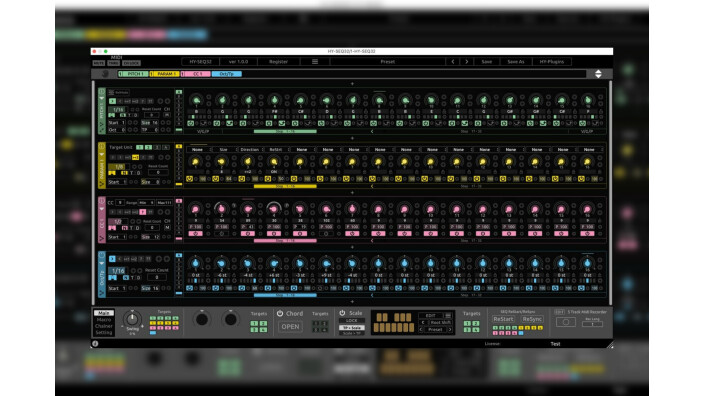The image size is (704, 396).
Task: Select the PITCH 1 track tab
Action: click(x=133, y=74)
